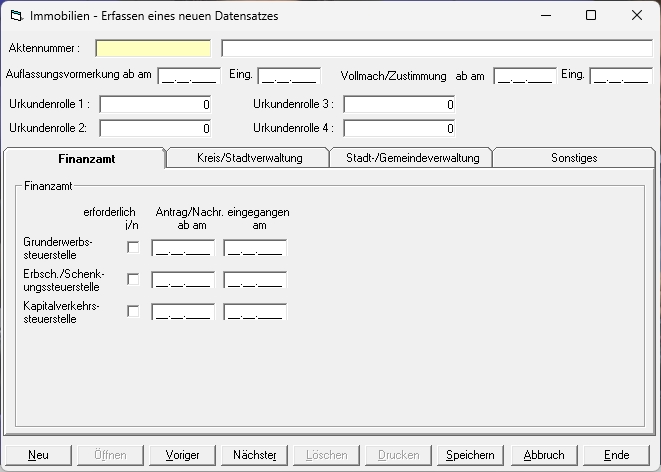Image resolution: width=661 pixels, height=472 pixels.
Task: Cancel entry using Abbruch button
Action: 544,455
